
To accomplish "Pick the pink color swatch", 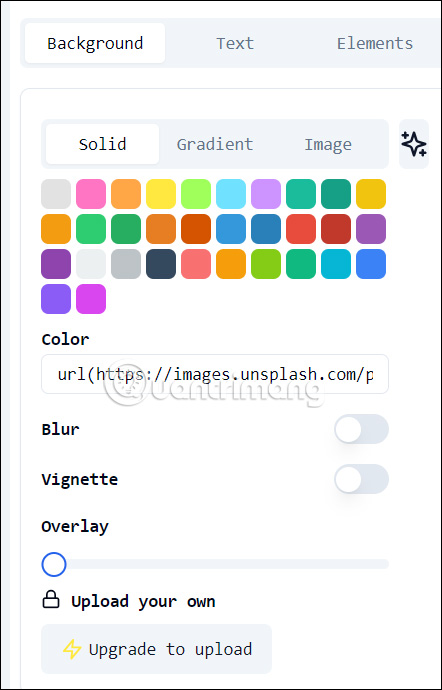I will pyautogui.click(x=91, y=194).
